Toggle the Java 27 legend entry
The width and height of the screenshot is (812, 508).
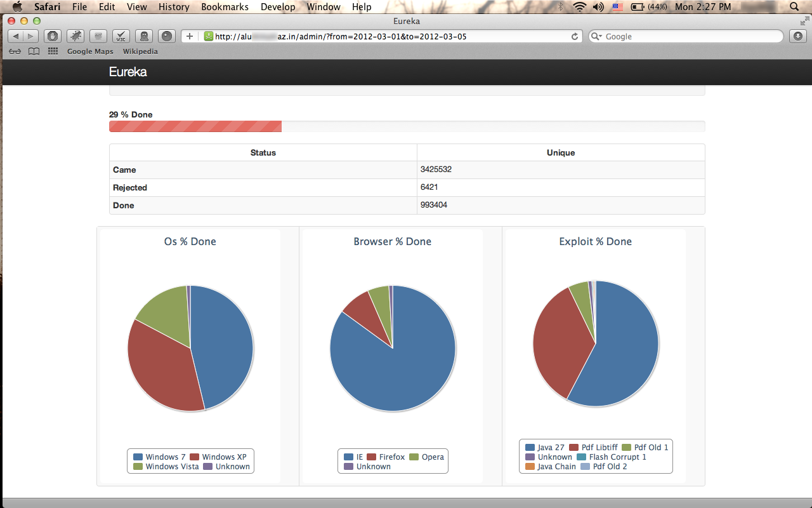546,447
